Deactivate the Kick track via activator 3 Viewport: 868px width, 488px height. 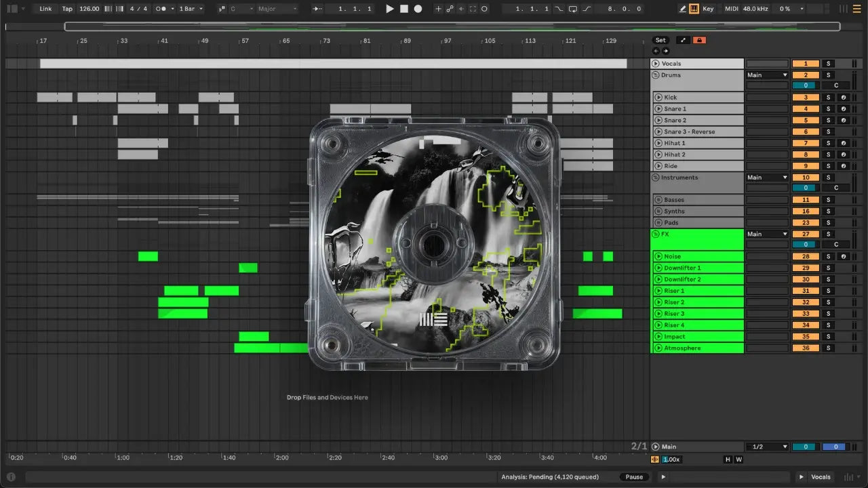pyautogui.click(x=806, y=98)
